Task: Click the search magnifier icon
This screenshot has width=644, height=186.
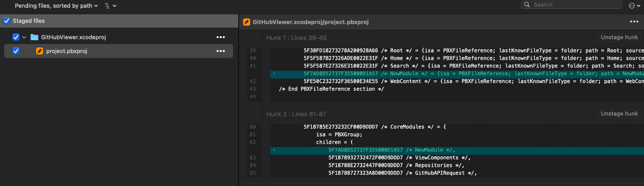Action: tap(527, 5)
